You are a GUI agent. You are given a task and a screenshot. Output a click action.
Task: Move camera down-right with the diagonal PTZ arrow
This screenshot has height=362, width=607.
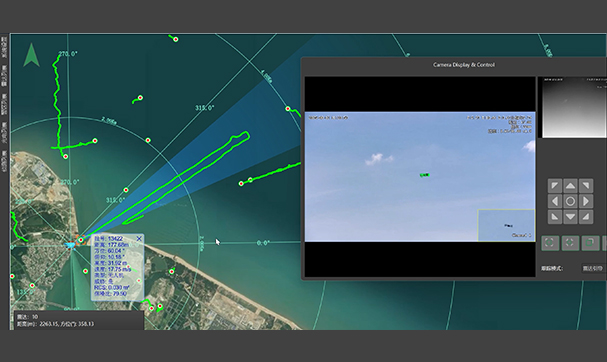click(586, 217)
